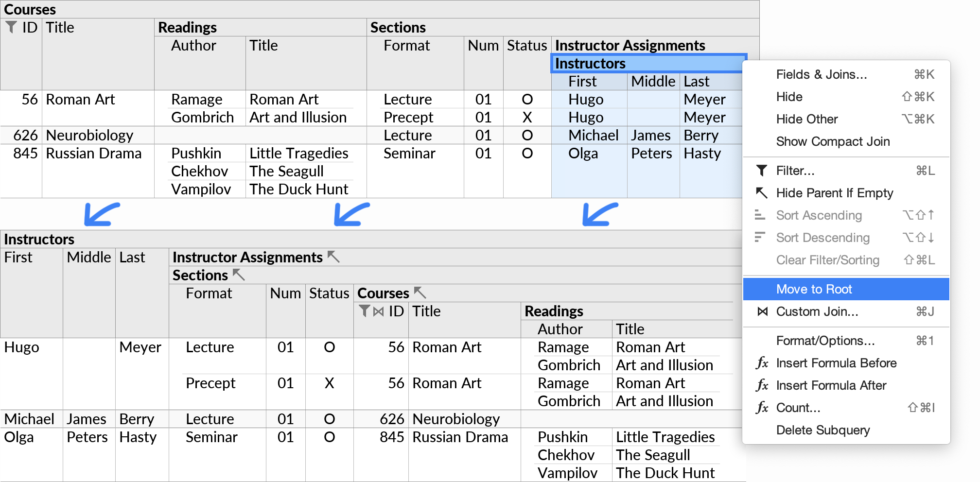The width and height of the screenshot is (980, 482).
Task: Open Format/Options... from the menu
Action: click(825, 341)
